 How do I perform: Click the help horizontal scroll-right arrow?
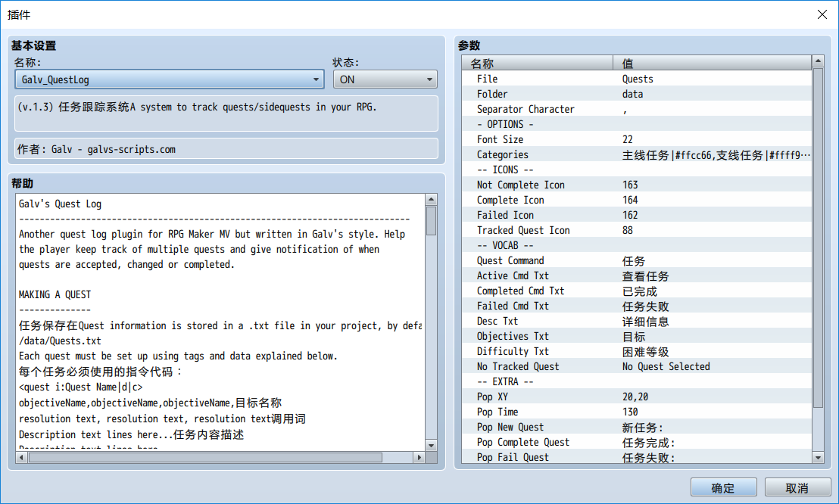[x=419, y=457]
